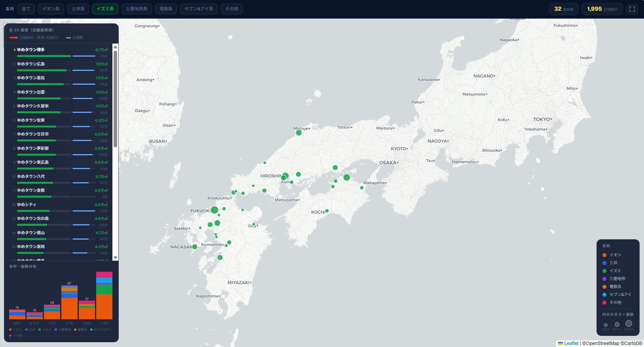Toggle その他 series in chart legend
Screen dimensions: 644x347
16,336
